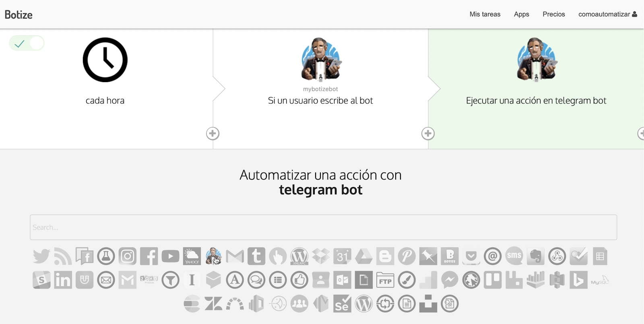This screenshot has width=644, height=324.
Task: Pick the Zoho Projects icon
Action: [x=149, y=279]
